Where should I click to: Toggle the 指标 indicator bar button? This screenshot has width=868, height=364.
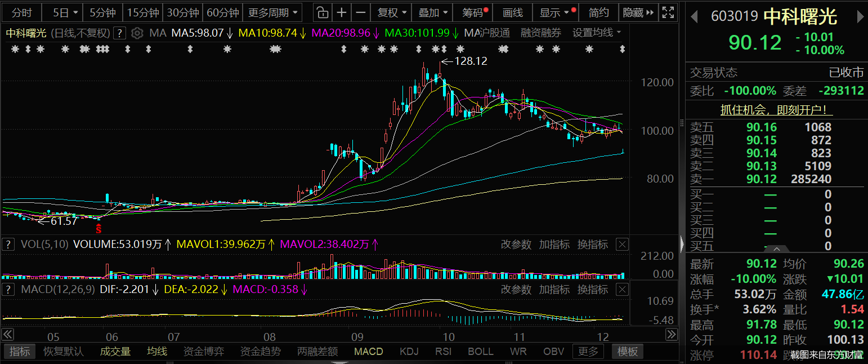click(20, 352)
